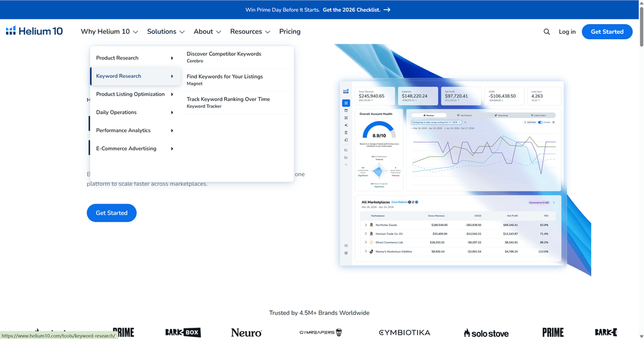Open Product Research submenu
The height and width of the screenshot is (339, 644).
point(135,58)
